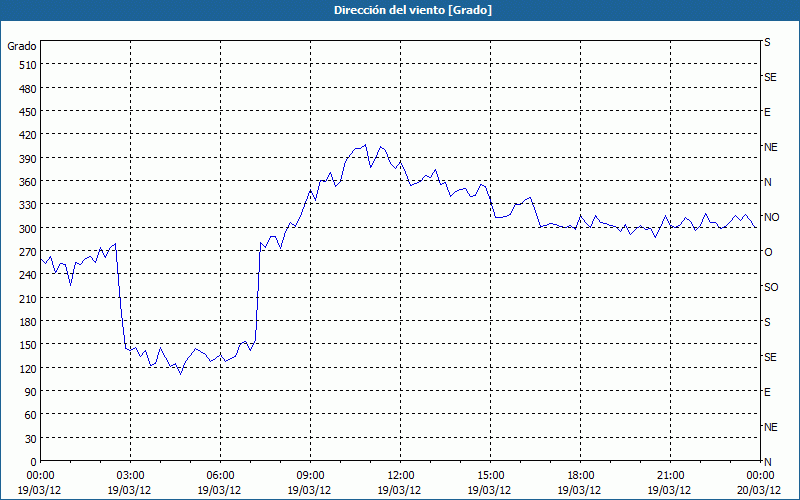Click the 19/03/12 date under 12:00
The height and width of the screenshot is (500, 800).
[399, 490]
